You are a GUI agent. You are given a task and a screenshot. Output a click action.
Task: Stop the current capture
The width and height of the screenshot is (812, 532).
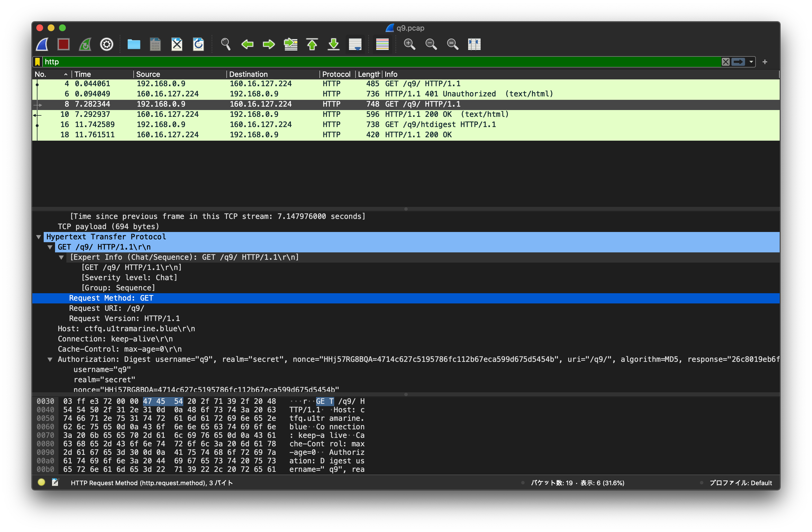click(63, 44)
